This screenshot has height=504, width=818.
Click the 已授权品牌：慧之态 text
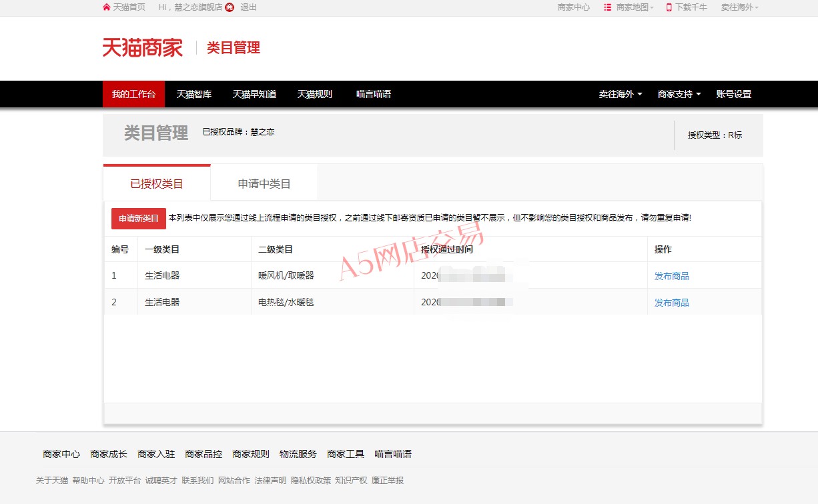238,132
